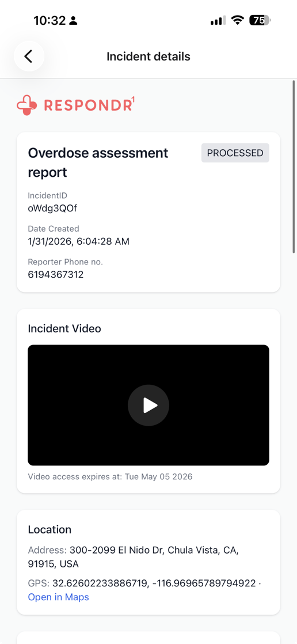Viewport: 297px width, 644px height.
Task: Click the El Nido Dr address text
Action: coord(134,557)
